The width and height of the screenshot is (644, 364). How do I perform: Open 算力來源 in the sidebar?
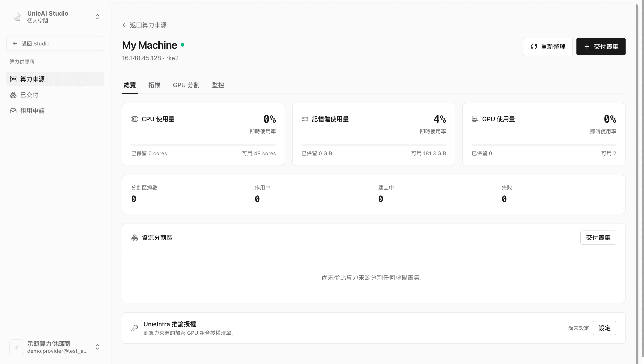point(55,79)
